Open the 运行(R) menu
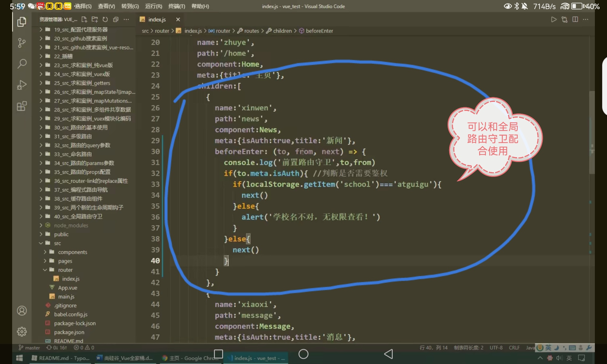607x364 pixels. (154, 6)
